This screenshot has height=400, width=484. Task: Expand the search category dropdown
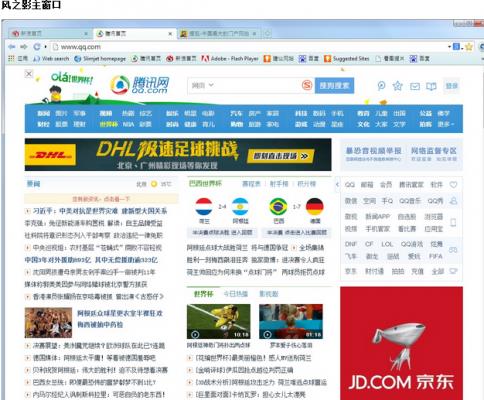tap(203, 85)
